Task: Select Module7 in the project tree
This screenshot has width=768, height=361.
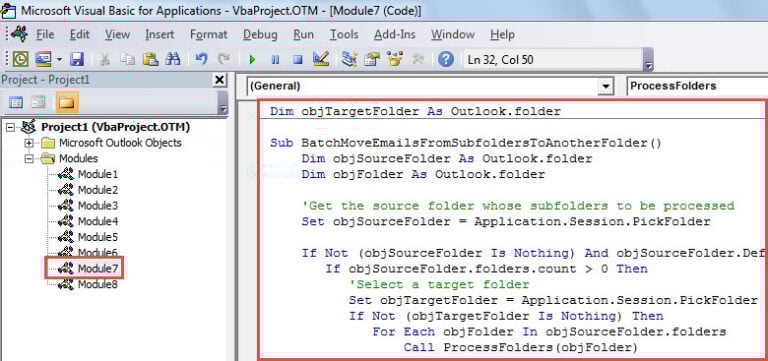Action: [98, 268]
